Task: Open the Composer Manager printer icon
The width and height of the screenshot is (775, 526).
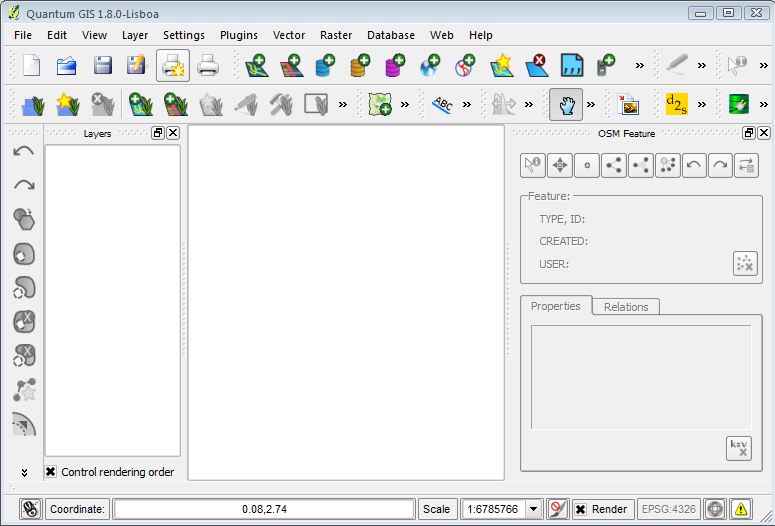Action: (x=208, y=65)
